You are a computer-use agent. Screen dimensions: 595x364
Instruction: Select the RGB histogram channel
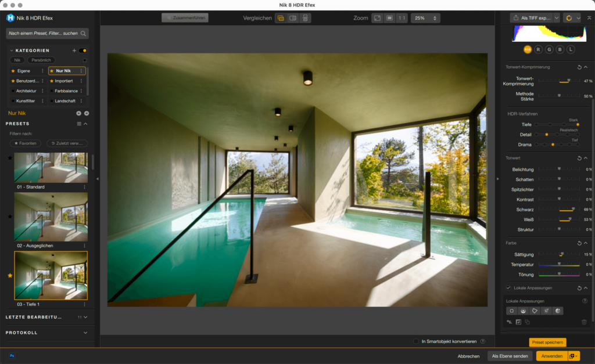528,50
